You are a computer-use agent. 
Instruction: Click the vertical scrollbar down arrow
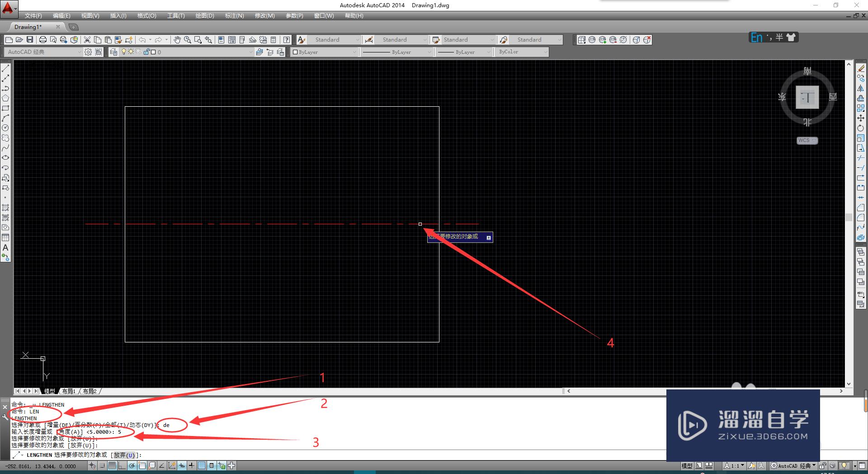(x=849, y=384)
